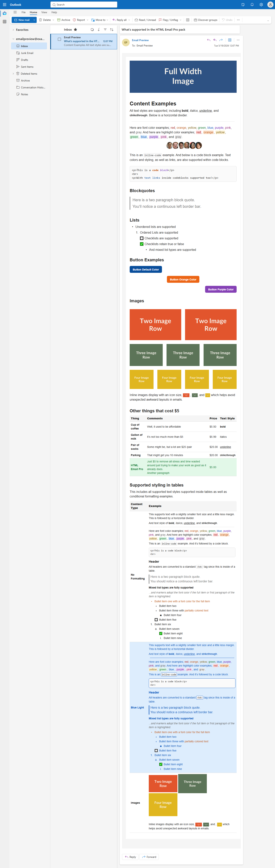
Task: Open ribbon more options ellipsis
Action: pos(238,20)
